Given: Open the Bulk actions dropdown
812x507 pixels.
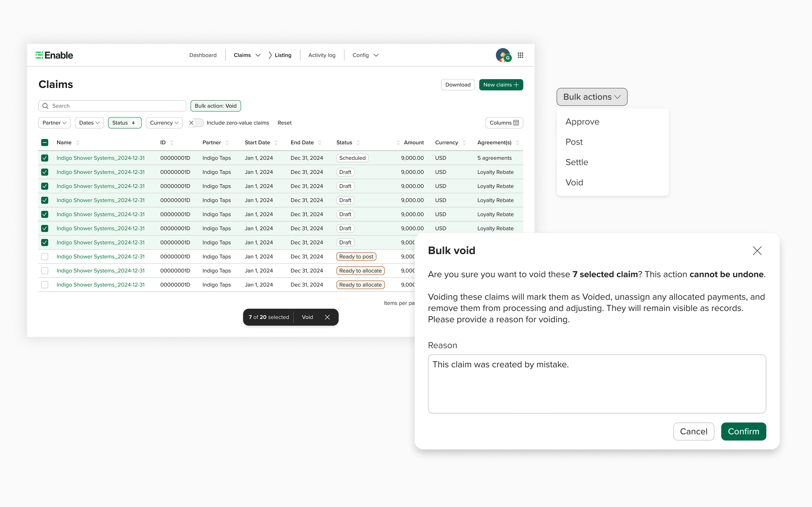Looking at the screenshot, I should pos(592,97).
